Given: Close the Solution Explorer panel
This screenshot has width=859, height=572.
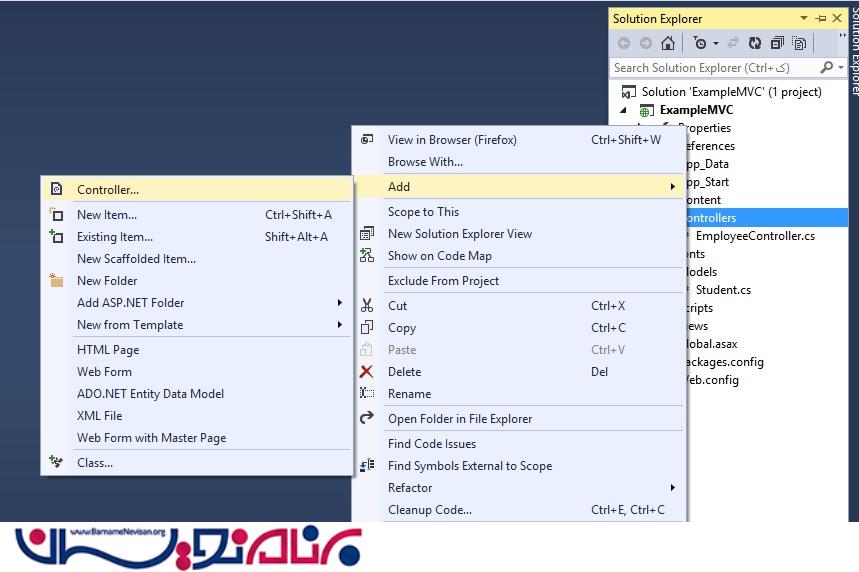Looking at the screenshot, I should click(837, 18).
